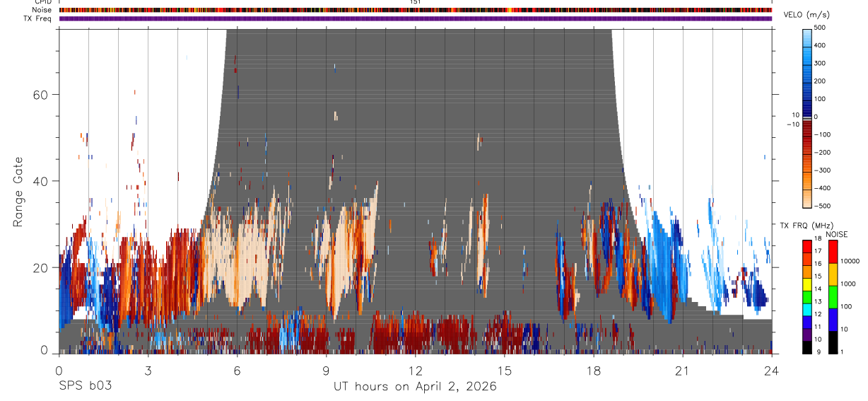
Task: Click the 6 tick on UT hours axis
Action: [x=237, y=370]
